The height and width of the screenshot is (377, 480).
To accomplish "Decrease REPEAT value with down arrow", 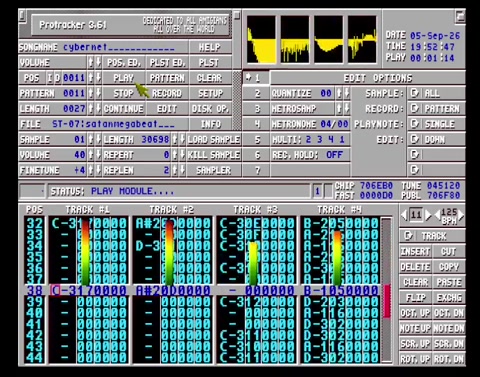I will coord(182,155).
